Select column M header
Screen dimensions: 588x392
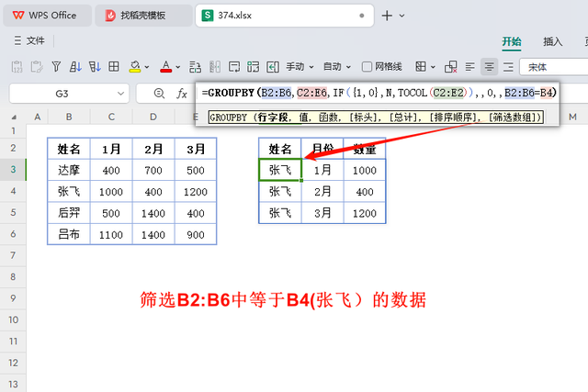[572, 117]
